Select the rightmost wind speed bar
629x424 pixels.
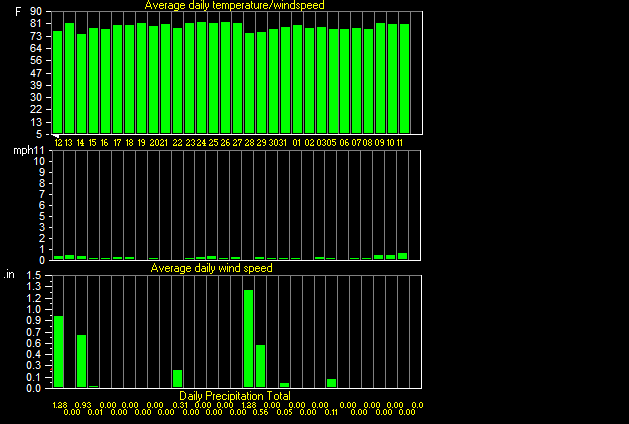[x=402, y=256]
